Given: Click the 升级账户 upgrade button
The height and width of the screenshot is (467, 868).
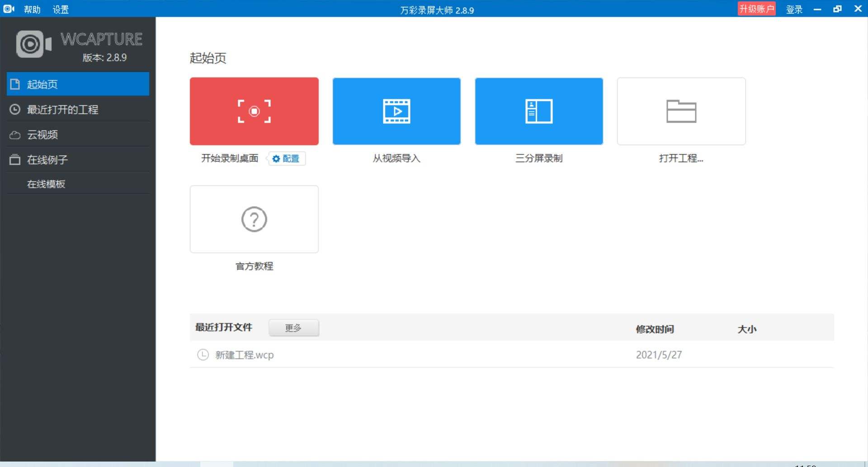Looking at the screenshot, I should point(756,9).
